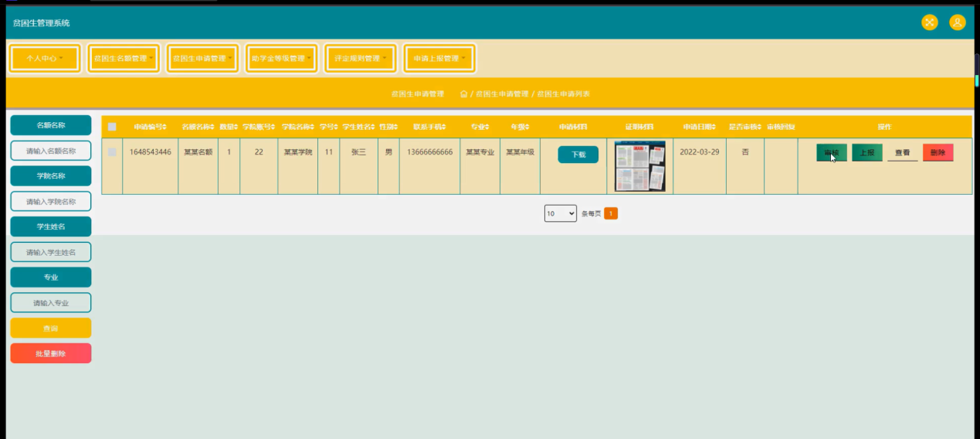Click the red 批量删除 button
The image size is (980, 439).
coord(51,353)
